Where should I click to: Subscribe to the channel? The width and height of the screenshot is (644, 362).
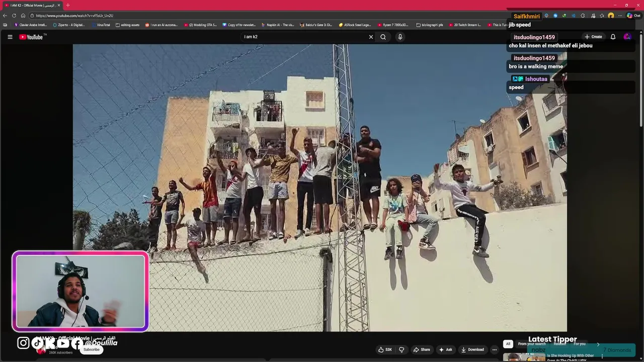tap(92, 349)
